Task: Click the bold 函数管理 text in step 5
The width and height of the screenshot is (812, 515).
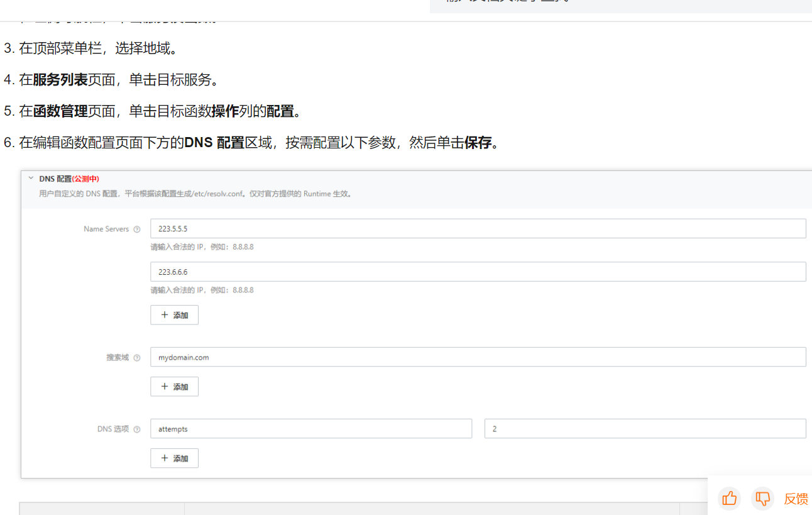Action: click(x=60, y=111)
